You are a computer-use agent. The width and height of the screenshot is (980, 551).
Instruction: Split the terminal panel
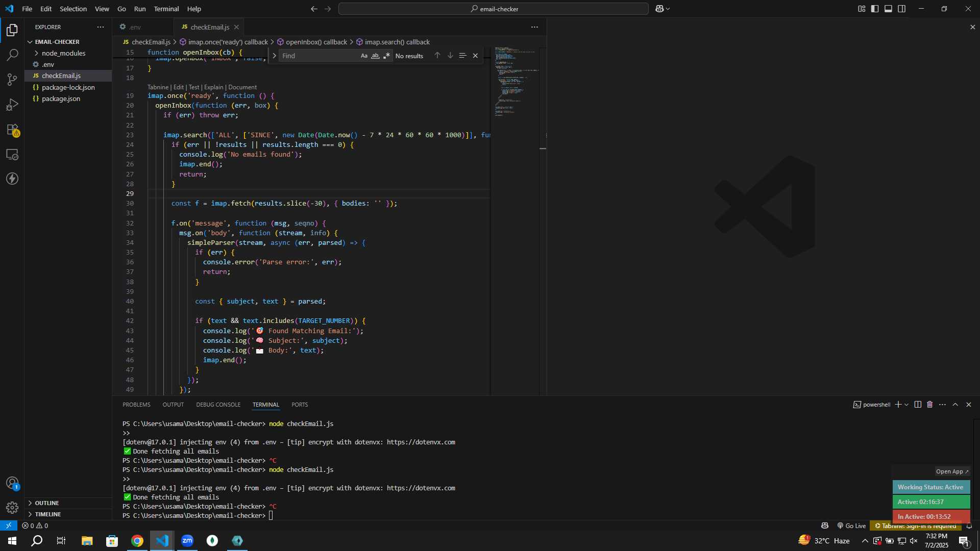tap(918, 405)
